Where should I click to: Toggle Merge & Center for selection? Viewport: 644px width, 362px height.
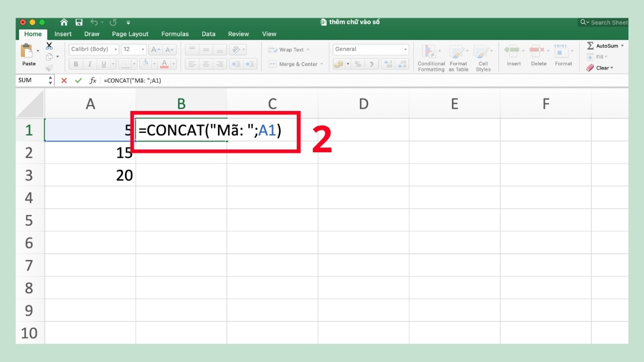click(x=295, y=64)
